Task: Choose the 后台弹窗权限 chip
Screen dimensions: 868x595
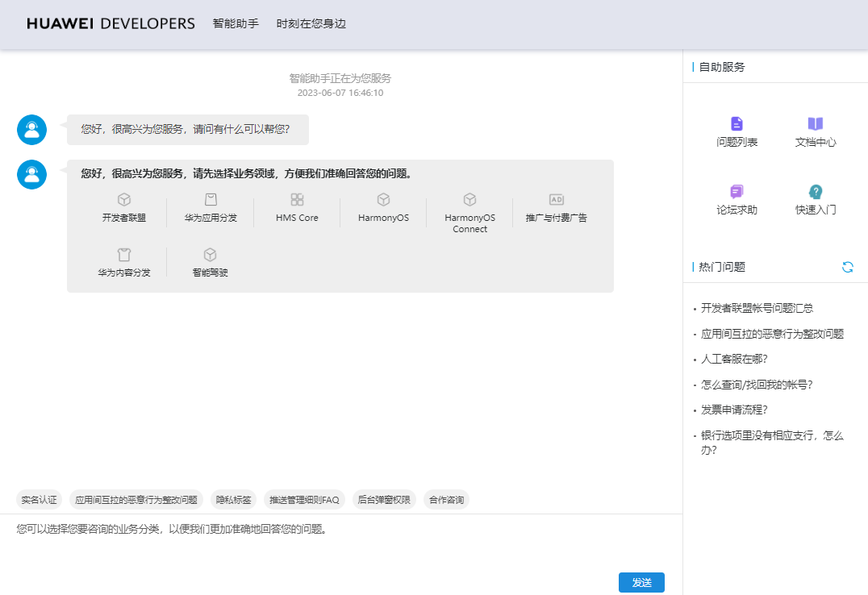Action: 384,500
